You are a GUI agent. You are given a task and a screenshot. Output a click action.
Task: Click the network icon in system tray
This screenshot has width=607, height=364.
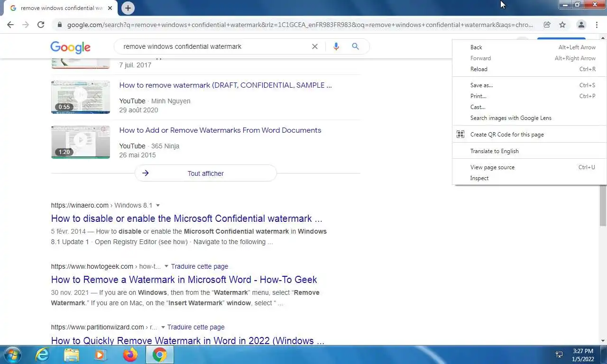pyautogui.click(x=559, y=355)
